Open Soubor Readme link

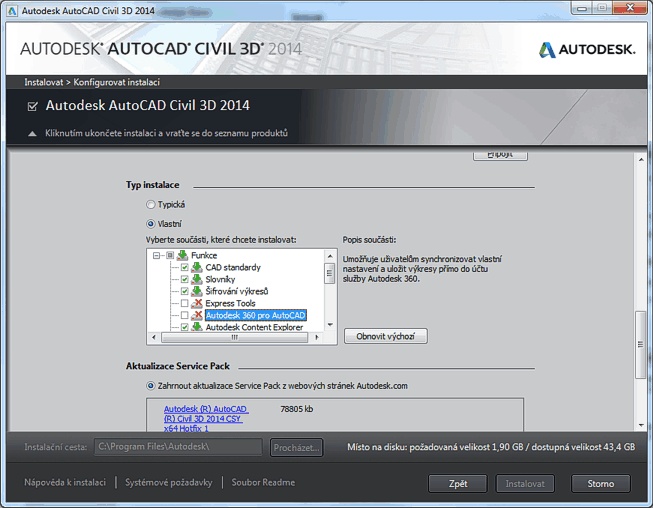point(263,483)
